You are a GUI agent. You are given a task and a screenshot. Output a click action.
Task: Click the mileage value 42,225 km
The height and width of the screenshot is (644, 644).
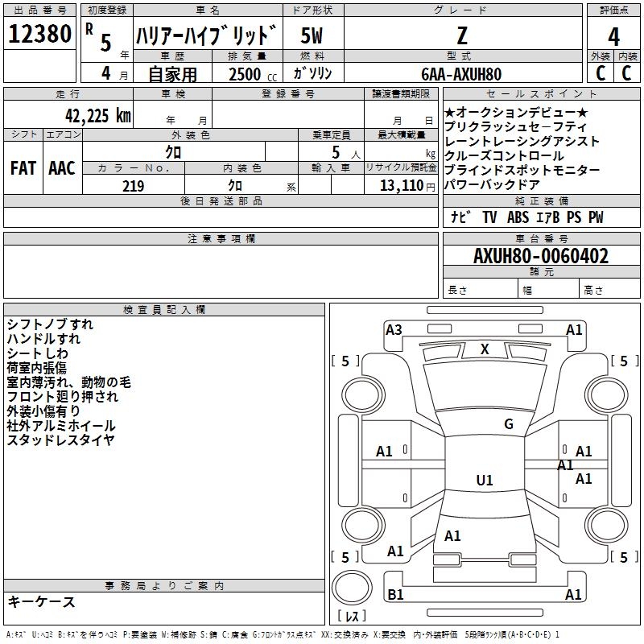[97, 116]
